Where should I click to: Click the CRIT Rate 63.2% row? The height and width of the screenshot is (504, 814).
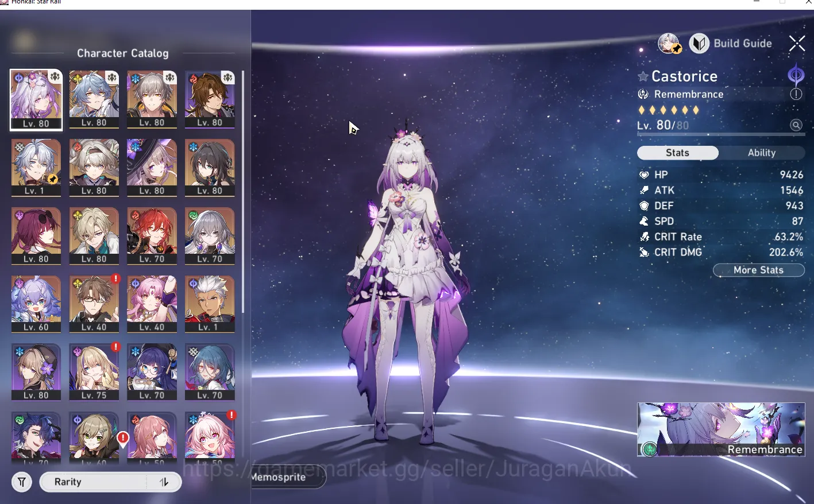(x=721, y=237)
